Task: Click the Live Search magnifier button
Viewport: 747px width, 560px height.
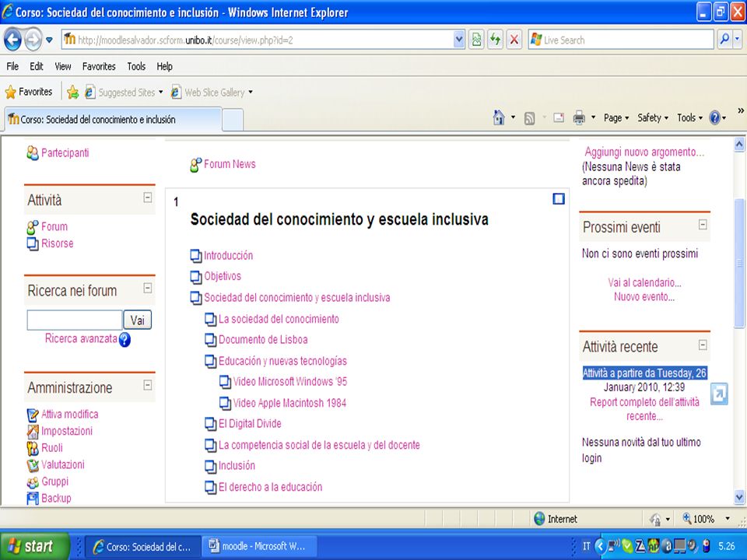Action: (x=724, y=40)
